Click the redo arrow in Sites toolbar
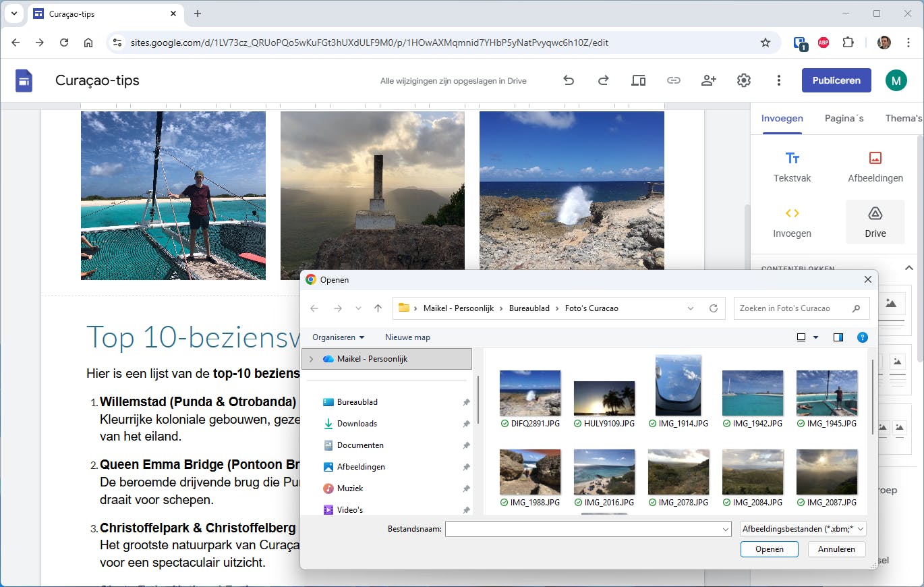The height and width of the screenshot is (587, 924). coord(604,80)
